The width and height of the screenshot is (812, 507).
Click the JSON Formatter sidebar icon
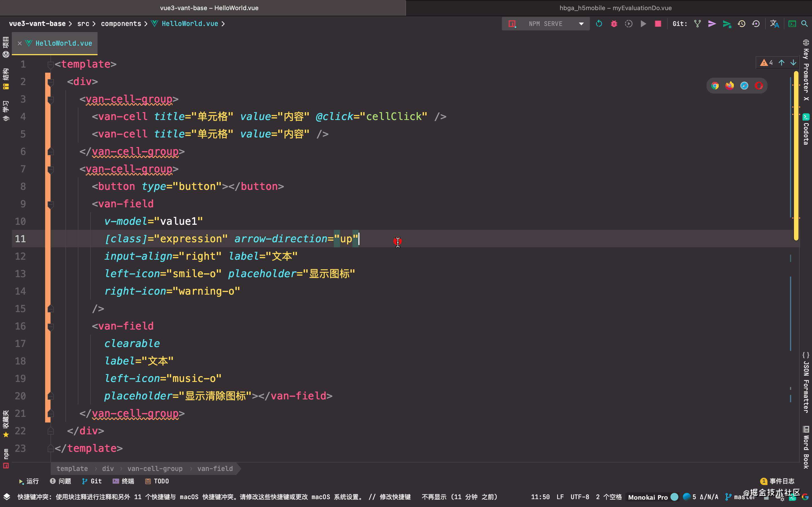tap(807, 362)
